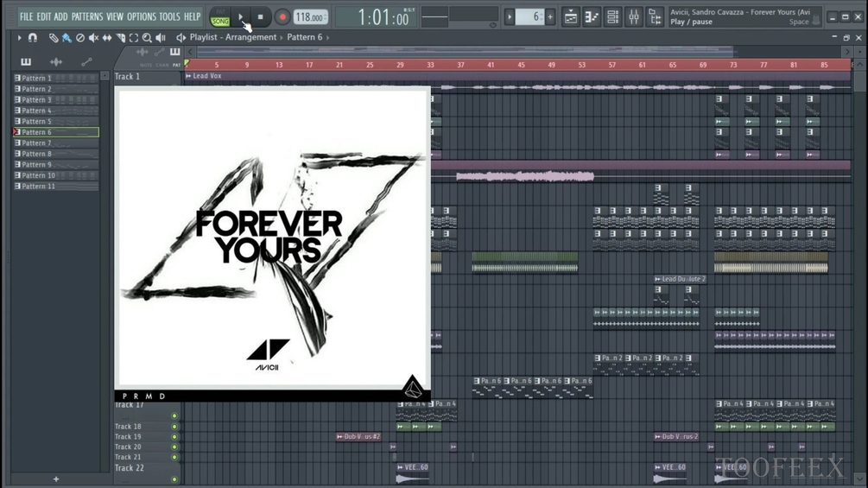Select the Paint brush tool

click(67, 38)
